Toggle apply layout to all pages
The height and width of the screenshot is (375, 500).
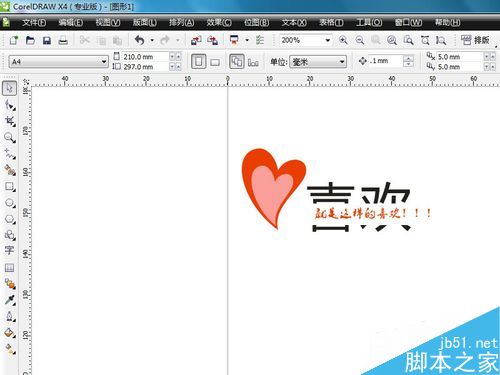click(x=237, y=62)
